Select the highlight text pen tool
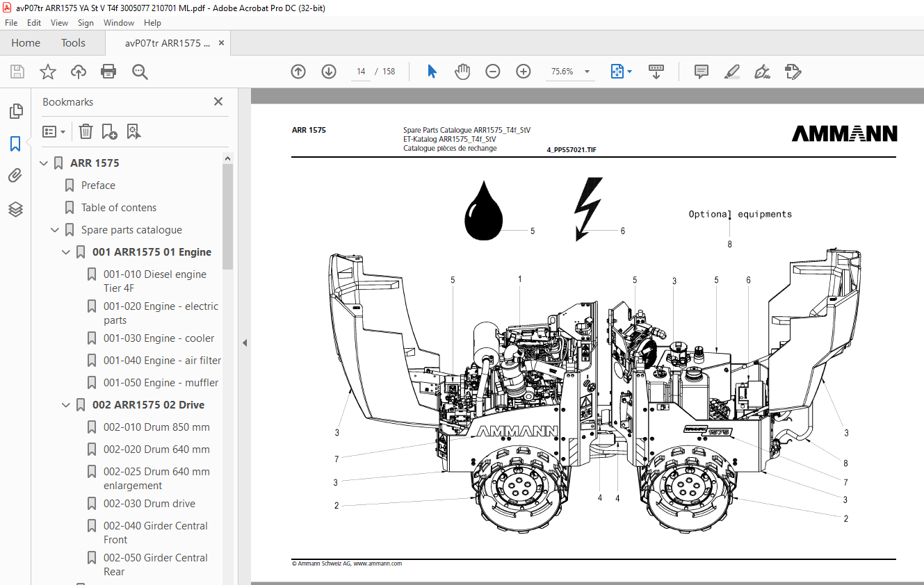 [731, 72]
